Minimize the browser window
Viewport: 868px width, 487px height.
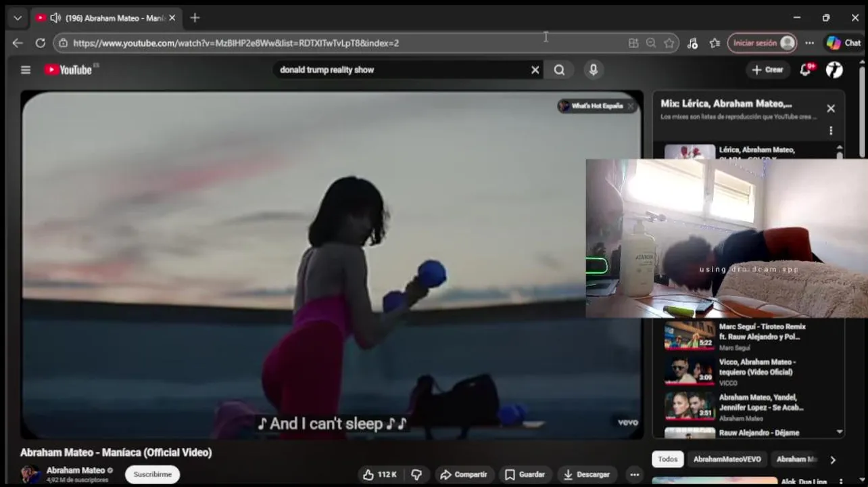(797, 18)
